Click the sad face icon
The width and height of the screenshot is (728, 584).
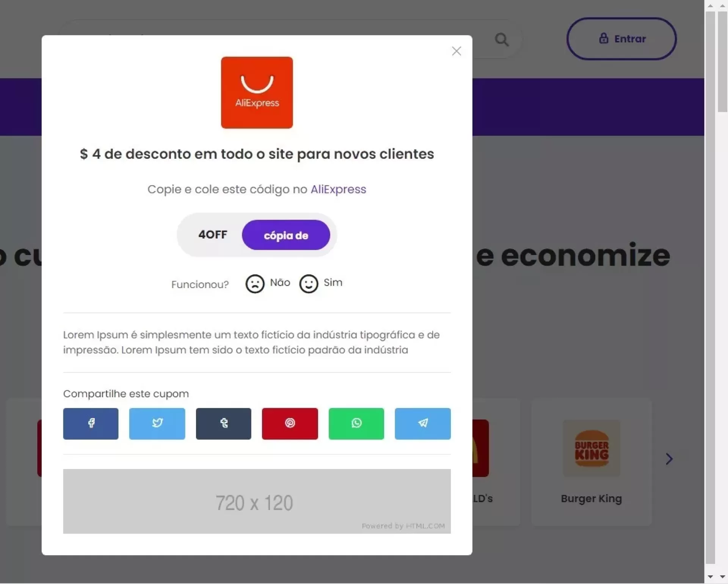(x=255, y=284)
